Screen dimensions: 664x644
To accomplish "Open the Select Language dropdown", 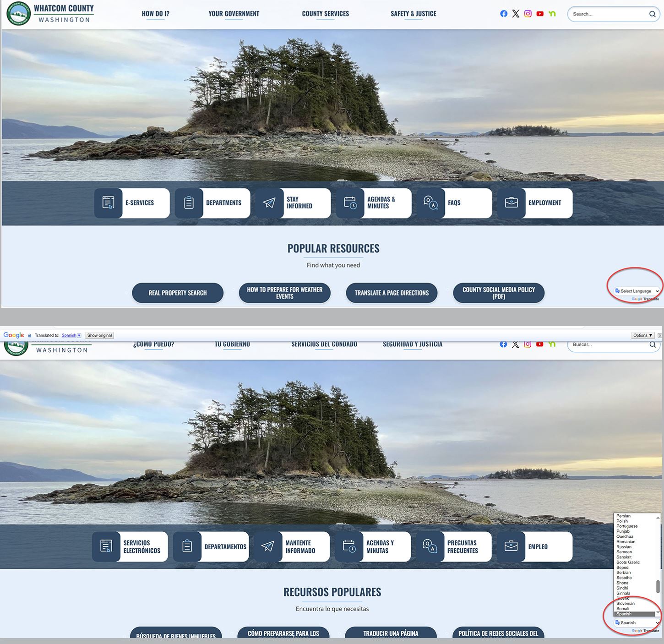I will 637,291.
